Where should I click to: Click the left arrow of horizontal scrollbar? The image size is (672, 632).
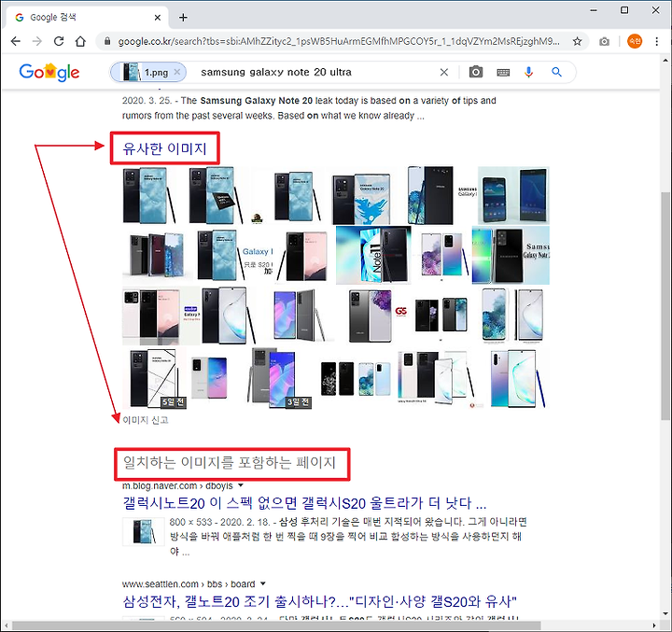pos(6,625)
